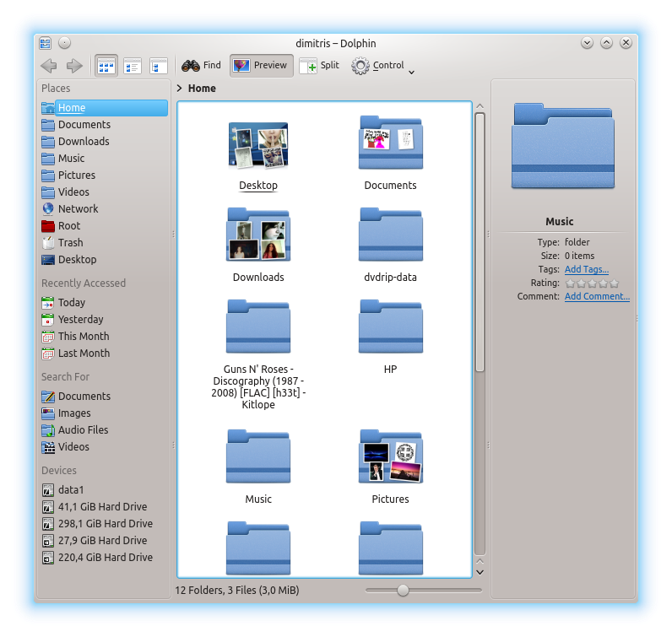Click the breadcrumb arrow before Home
This screenshot has width=672, height=637.
pyautogui.click(x=180, y=89)
